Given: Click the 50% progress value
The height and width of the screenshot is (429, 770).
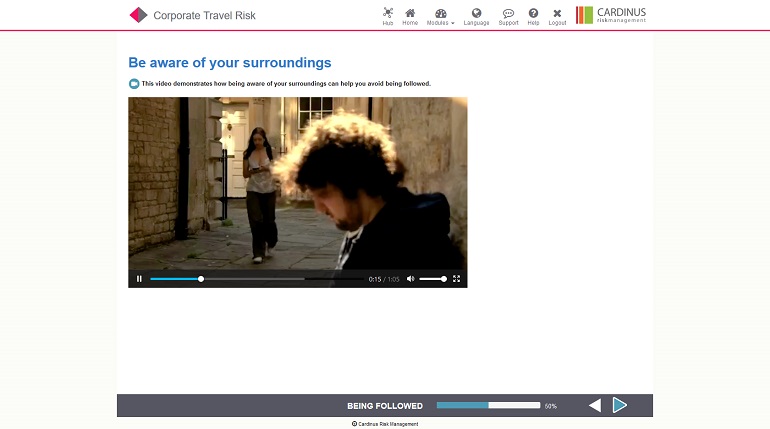Looking at the screenshot, I should click(x=550, y=406).
